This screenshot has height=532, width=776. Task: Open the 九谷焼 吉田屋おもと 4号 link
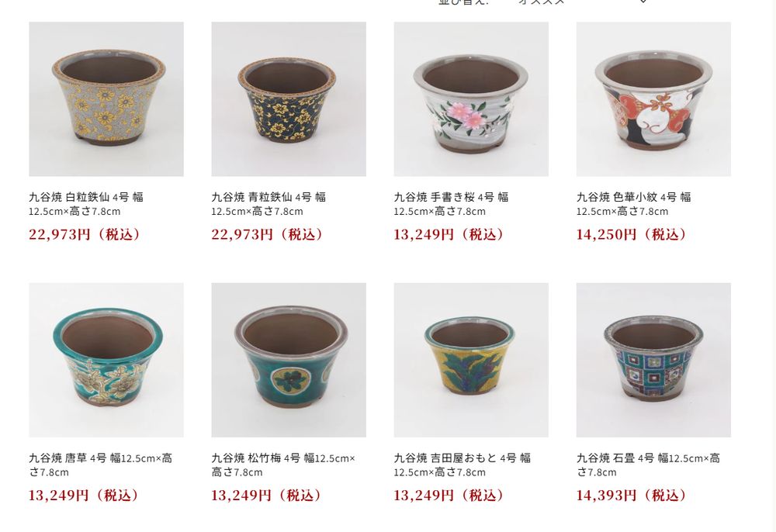click(462, 465)
